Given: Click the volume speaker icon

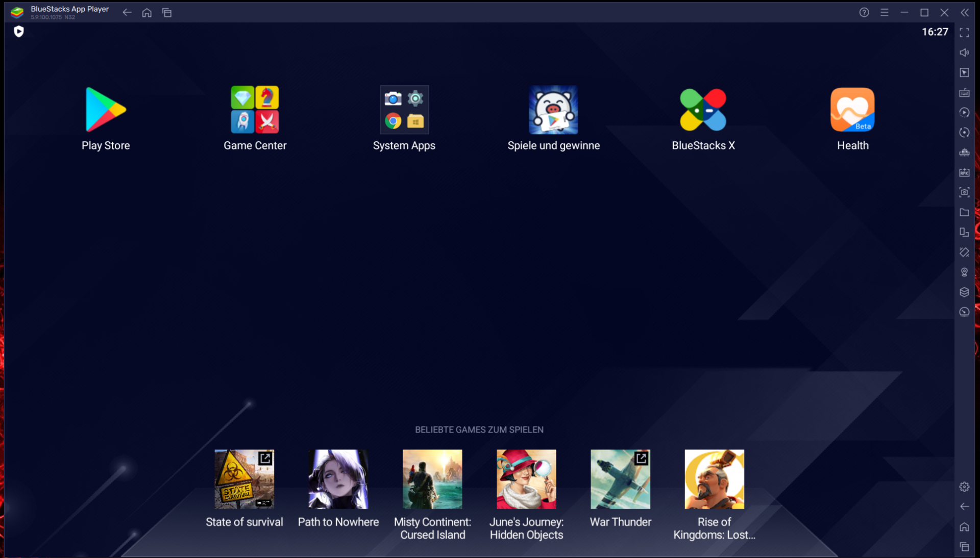Looking at the screenshot, I should (x=964, y=53).
